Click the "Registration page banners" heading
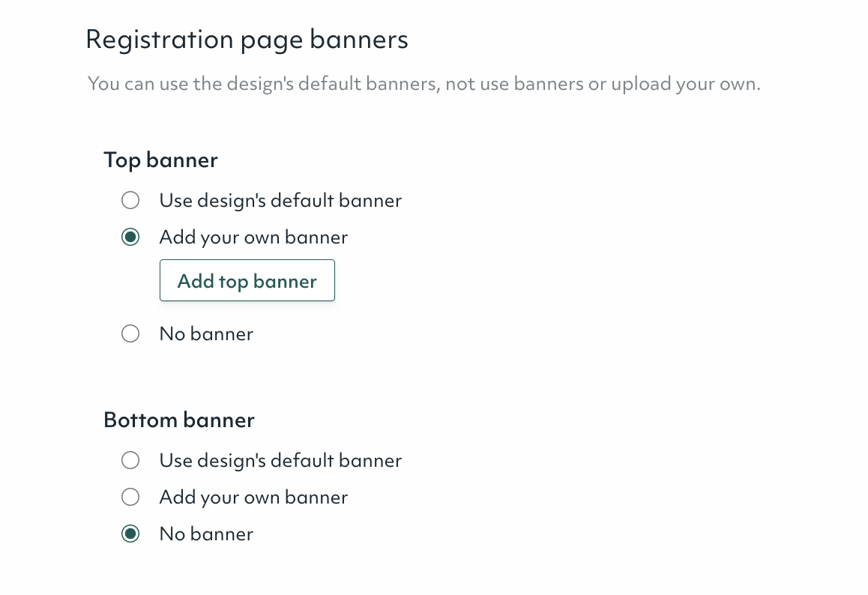The width and height of the screenshot is (868, 595). [x=247, y=39]
